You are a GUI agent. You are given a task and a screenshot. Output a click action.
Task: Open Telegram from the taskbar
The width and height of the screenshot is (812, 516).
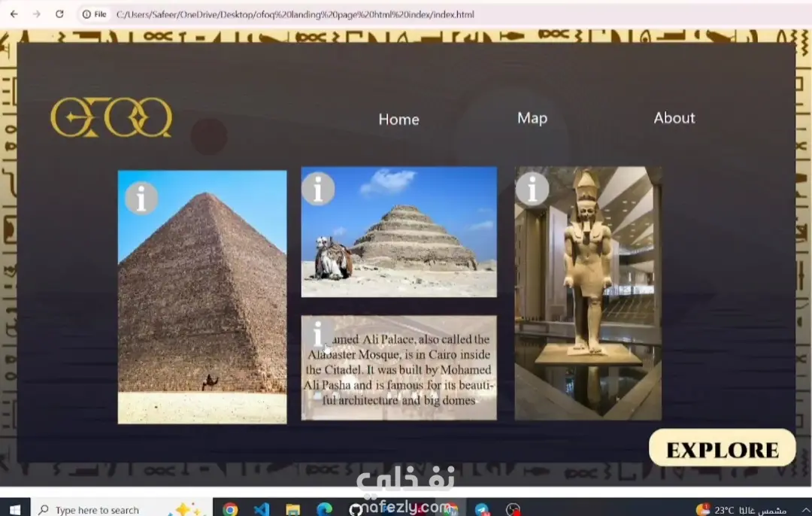coord(482,509)
